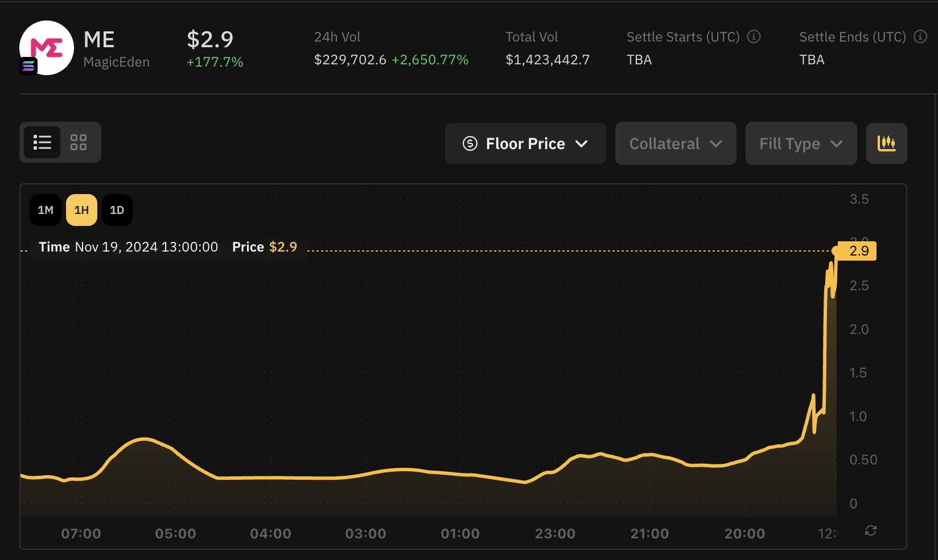The width and height of the screenshot is (938, 560).
Task: Open the Floor Price dropdown
Action: pyautogui.click(x=525, y=143)
